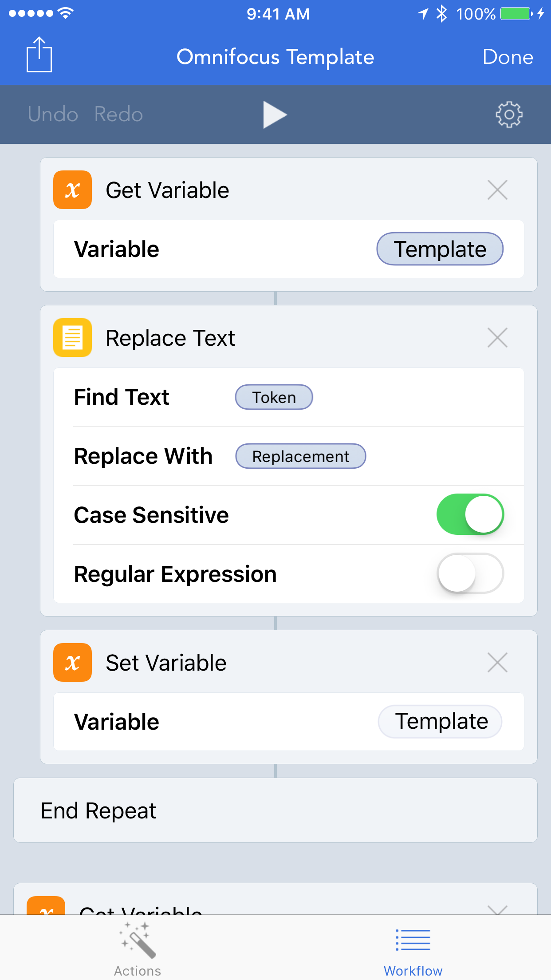This screenshot has width=551, height=980.
Task: Select the Replacement placeholder in Replace With
Action: [300, 456]
